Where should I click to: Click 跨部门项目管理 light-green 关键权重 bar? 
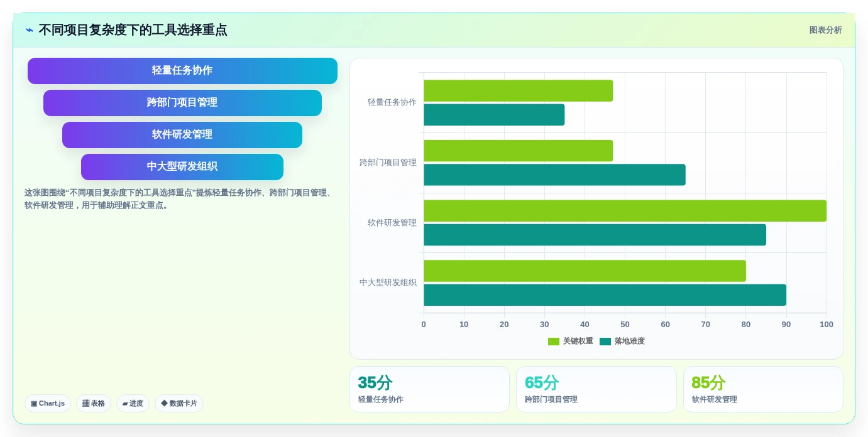[x=519, y=151]
